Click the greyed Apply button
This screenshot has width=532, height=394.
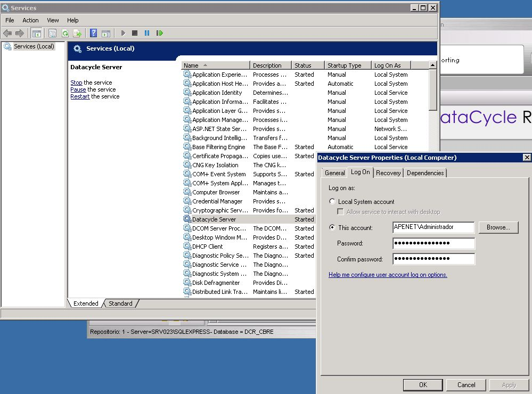(x=509, y=385)
